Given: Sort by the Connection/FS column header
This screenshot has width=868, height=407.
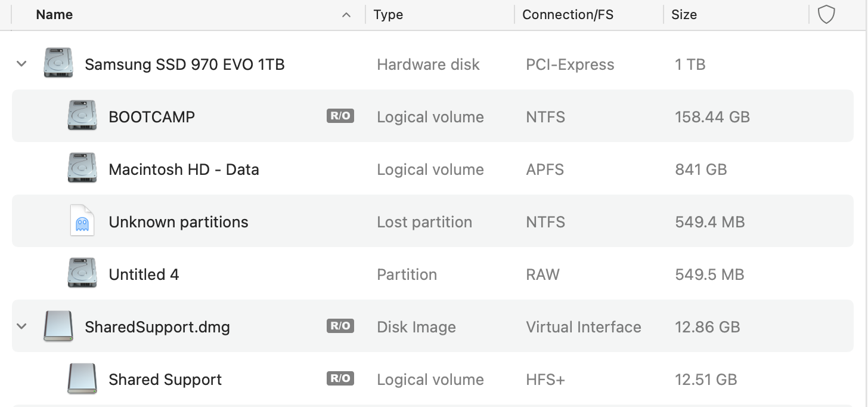Looking at the screenshot, I should click(x=568, y=15).
